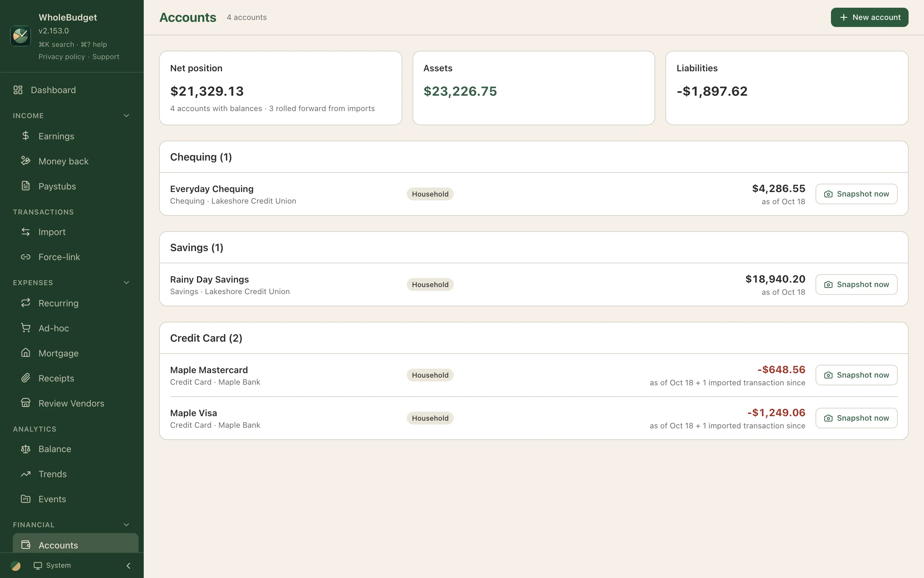Collapse the sidebar with the left chevron
This screenshot has width=924, height=578.
pos(128,565)
